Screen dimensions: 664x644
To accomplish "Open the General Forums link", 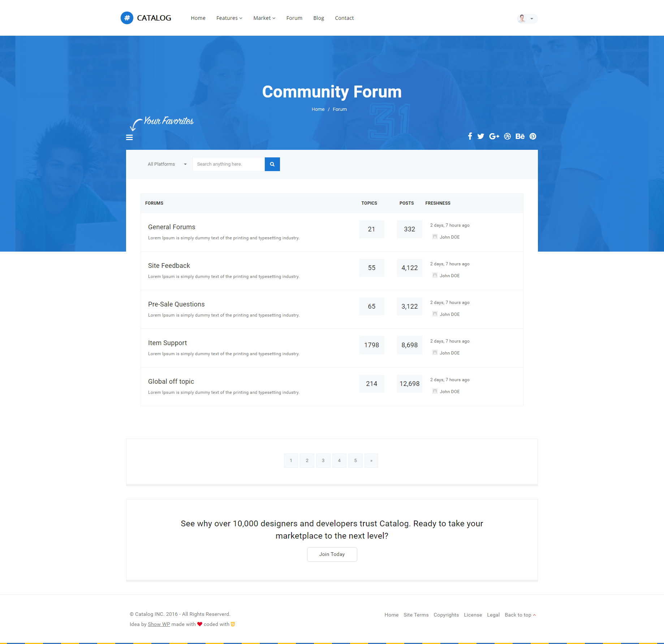I will click(x=172, y=227).
